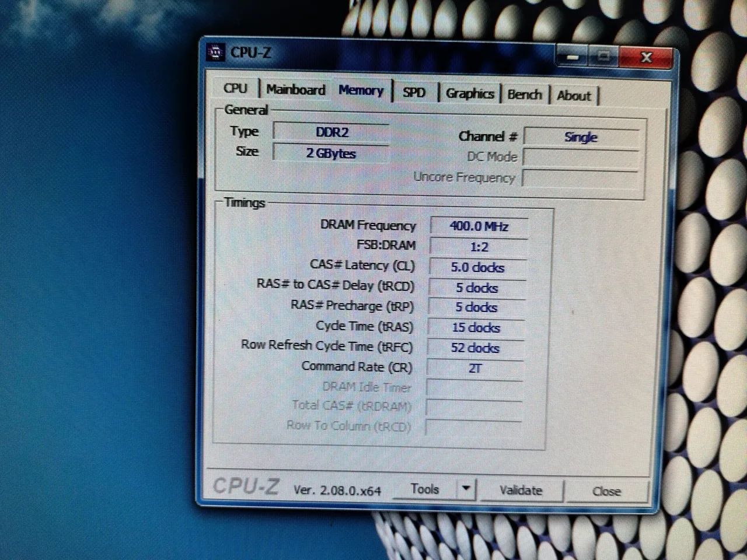Click the Command Rate (CR) label

pos(357,367)
